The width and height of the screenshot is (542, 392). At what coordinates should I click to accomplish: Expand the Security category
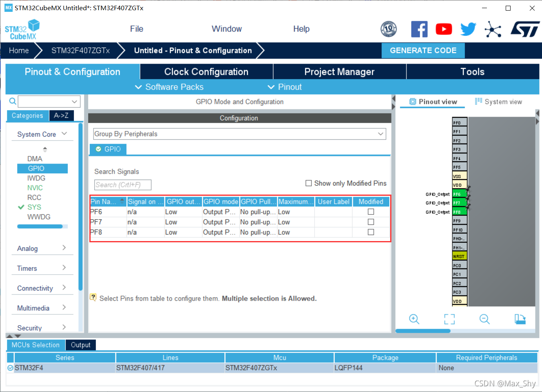42,328
